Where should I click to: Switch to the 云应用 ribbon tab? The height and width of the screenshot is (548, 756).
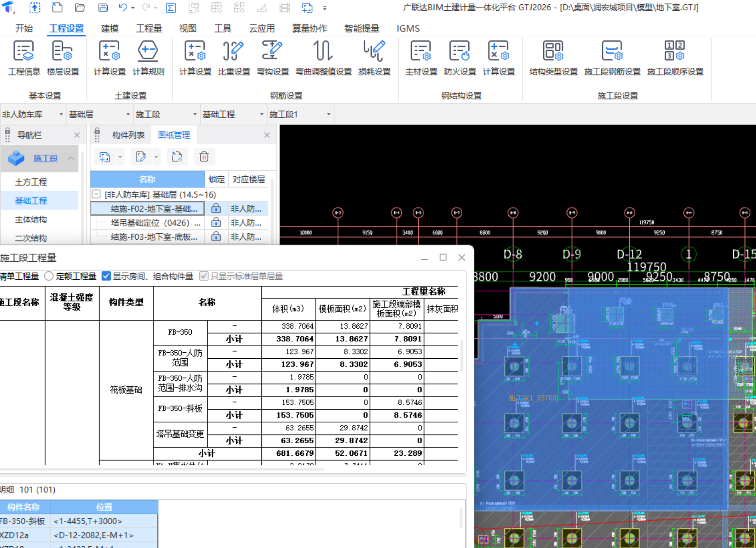[x=262, y=28]
